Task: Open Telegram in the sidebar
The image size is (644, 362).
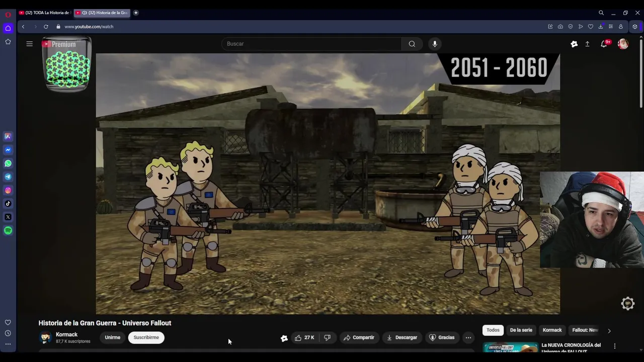Action: click(x=8, y=177)
